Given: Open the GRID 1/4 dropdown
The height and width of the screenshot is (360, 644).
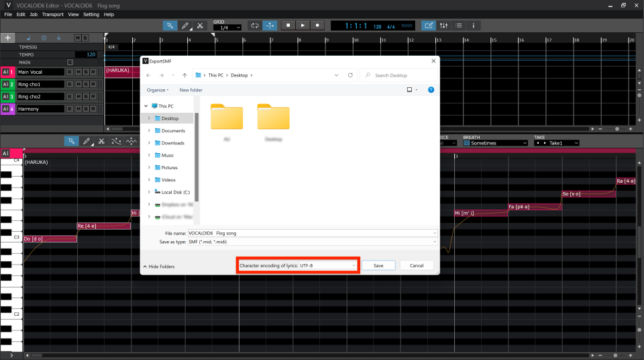Looking at the screenshot, I should click(227, 28).
